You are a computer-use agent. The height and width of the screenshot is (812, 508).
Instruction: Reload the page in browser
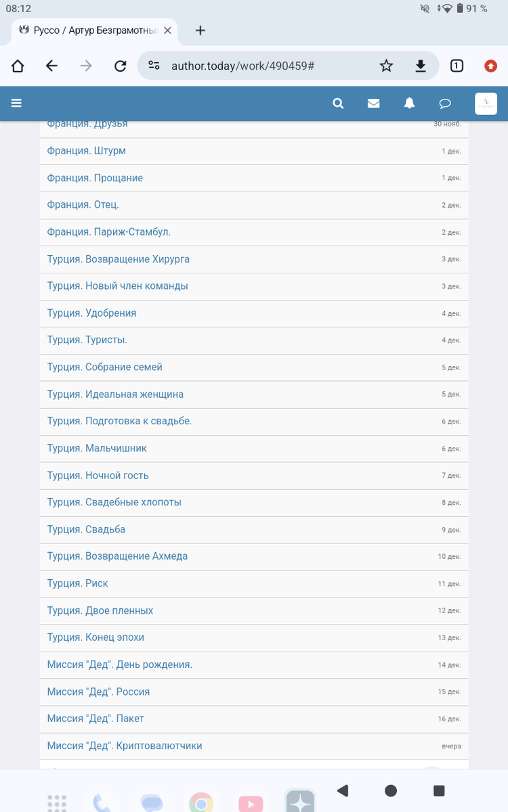pos(121,66)
